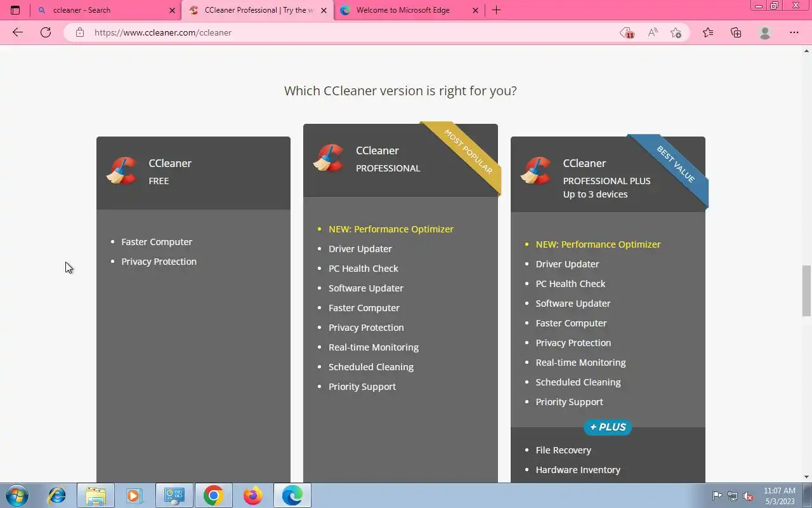Click the network tray icon
The image size is (812, 508).
pyautogui.click(x=733, y=496)
